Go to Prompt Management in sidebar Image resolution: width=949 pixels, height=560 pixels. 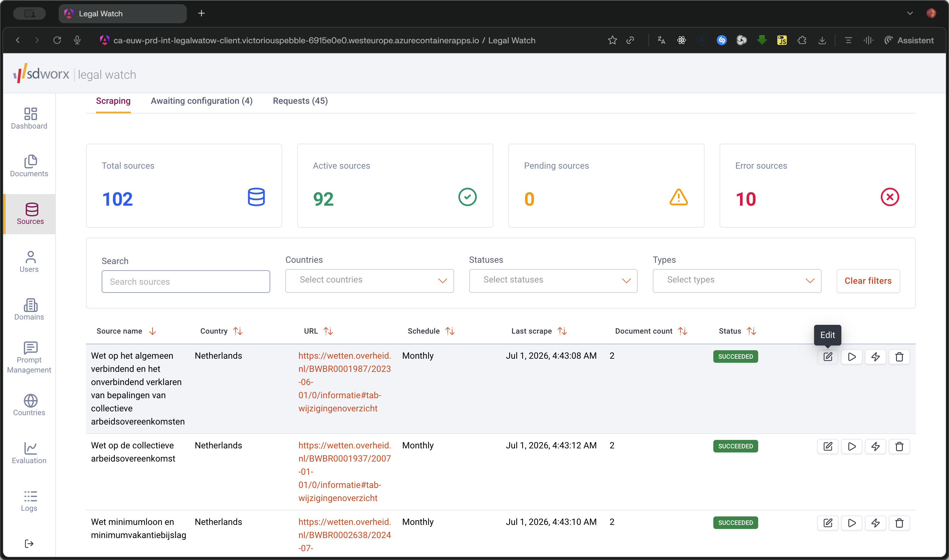point(29,357)
